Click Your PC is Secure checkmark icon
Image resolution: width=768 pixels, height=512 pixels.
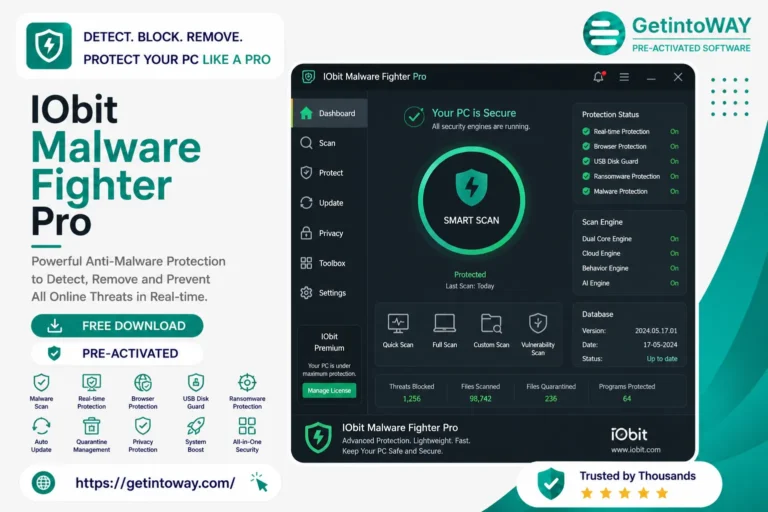414,117
